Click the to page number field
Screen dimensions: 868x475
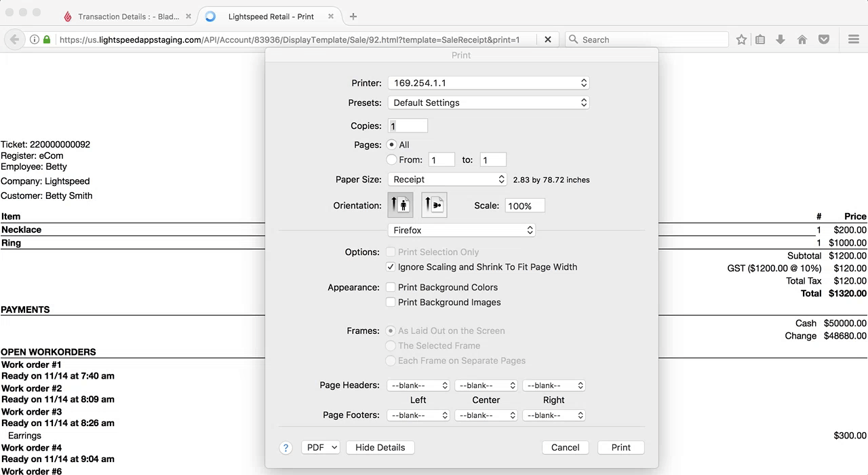point(493,159)
